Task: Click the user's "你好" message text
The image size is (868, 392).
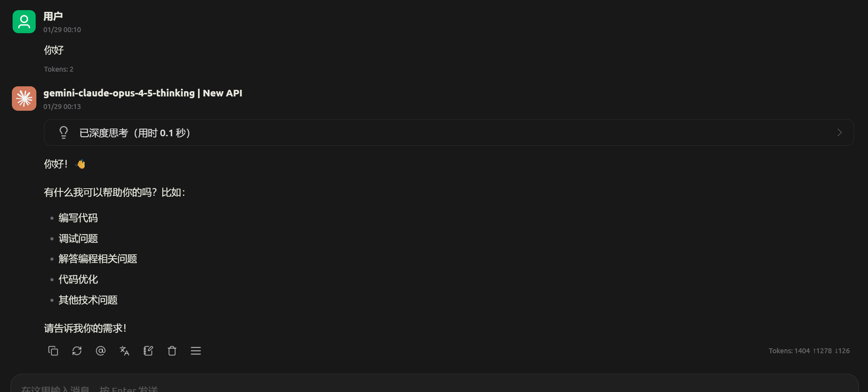Action: pyautogui.click(x=54, y=50)
